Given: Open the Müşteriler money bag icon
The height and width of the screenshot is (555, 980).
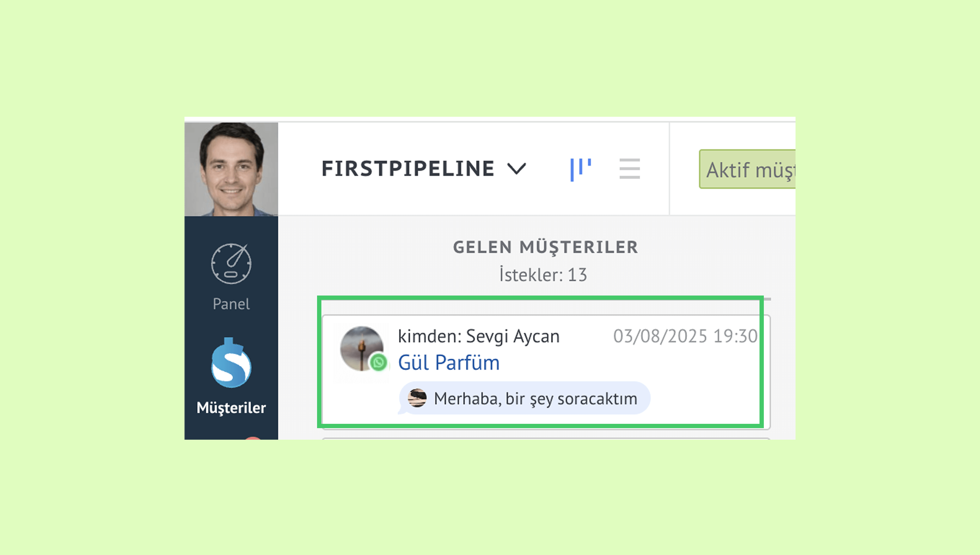Looking at the screenshot, I should (x=231, y=363).
